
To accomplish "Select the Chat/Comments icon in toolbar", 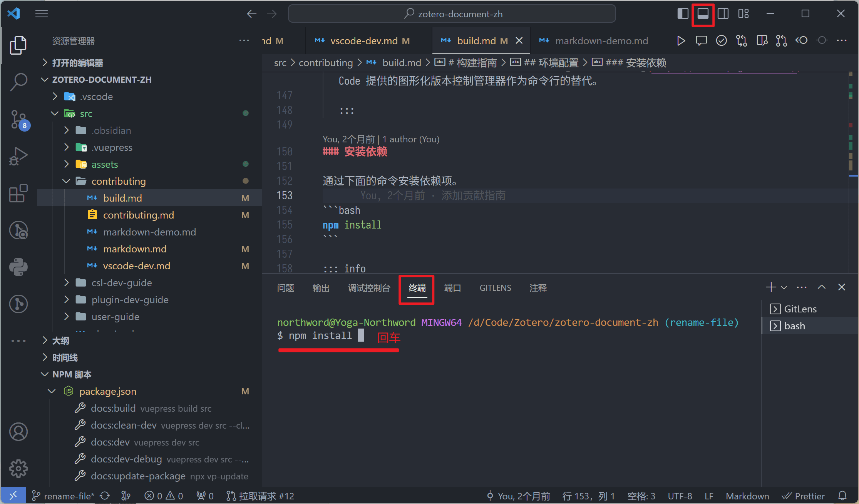I will click(700, 40).
